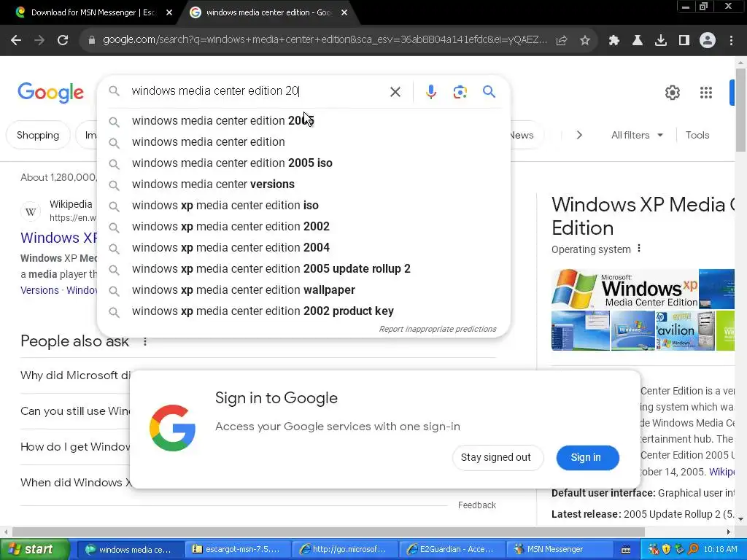
Task: Share this page via address bar icon
Action: pos(562,41)
